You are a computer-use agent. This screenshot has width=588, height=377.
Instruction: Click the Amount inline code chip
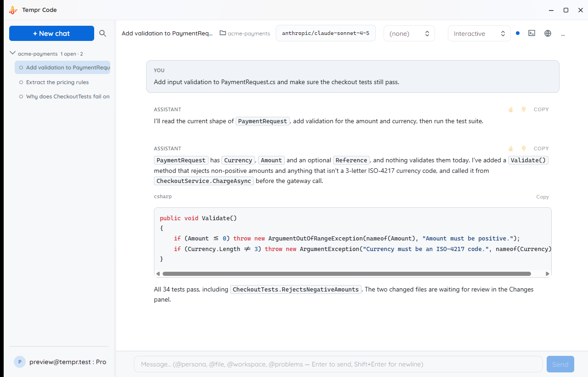click(271, 160)
